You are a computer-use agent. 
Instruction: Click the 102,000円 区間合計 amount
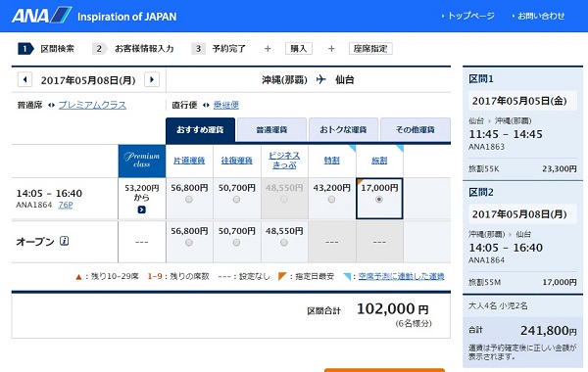click(x=392, y=309)
